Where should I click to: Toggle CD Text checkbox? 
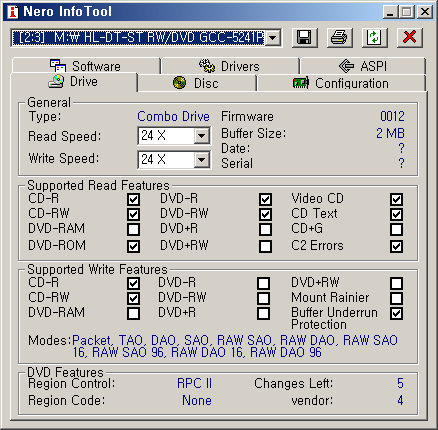pos(396,214)
